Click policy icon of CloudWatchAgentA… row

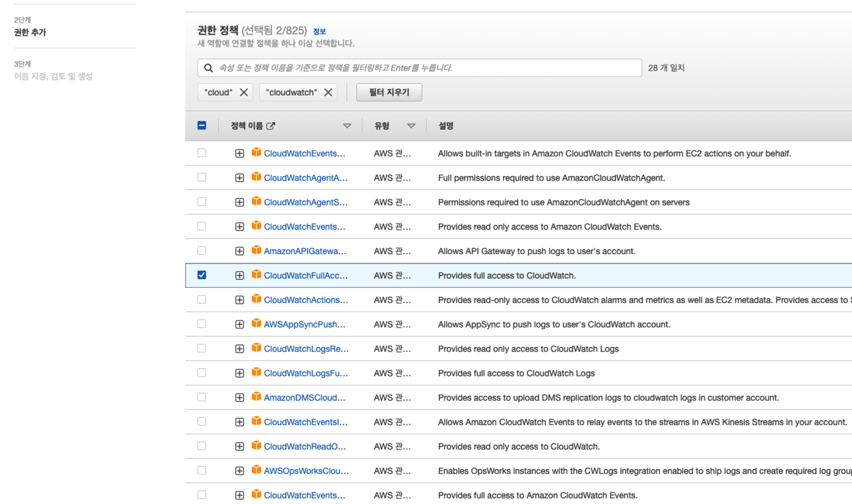257,177
